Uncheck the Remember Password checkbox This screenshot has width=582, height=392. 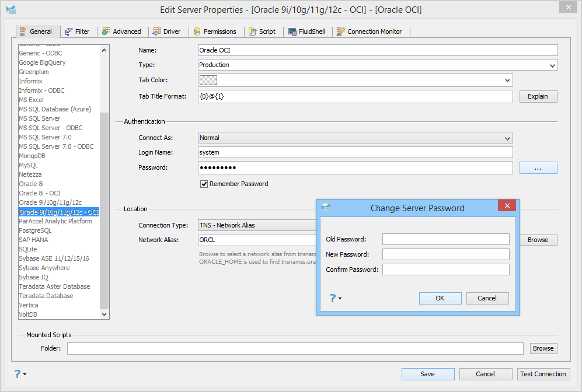pos(204,184)
